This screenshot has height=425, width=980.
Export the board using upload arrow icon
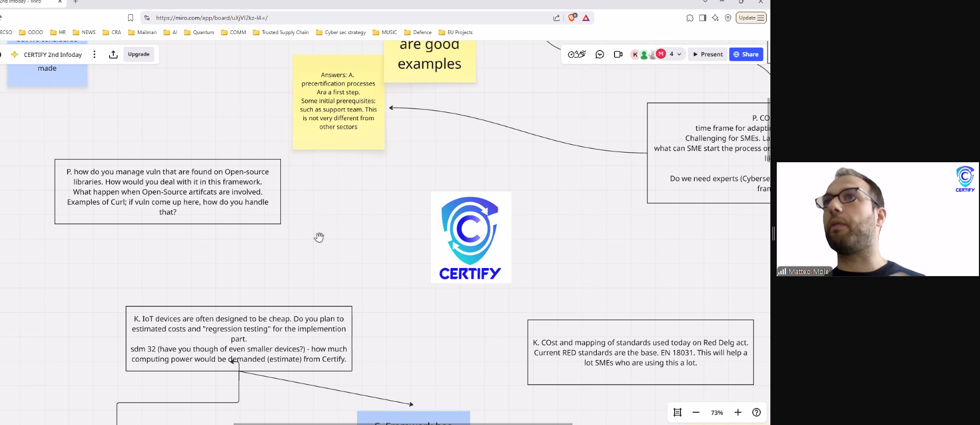pyautogui.click(x=113, y=54)
